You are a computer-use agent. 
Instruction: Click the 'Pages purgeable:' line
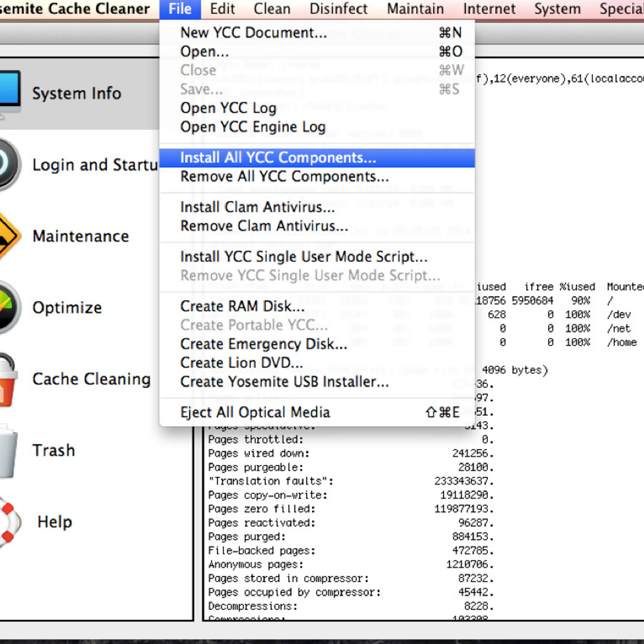pos(351,467)
